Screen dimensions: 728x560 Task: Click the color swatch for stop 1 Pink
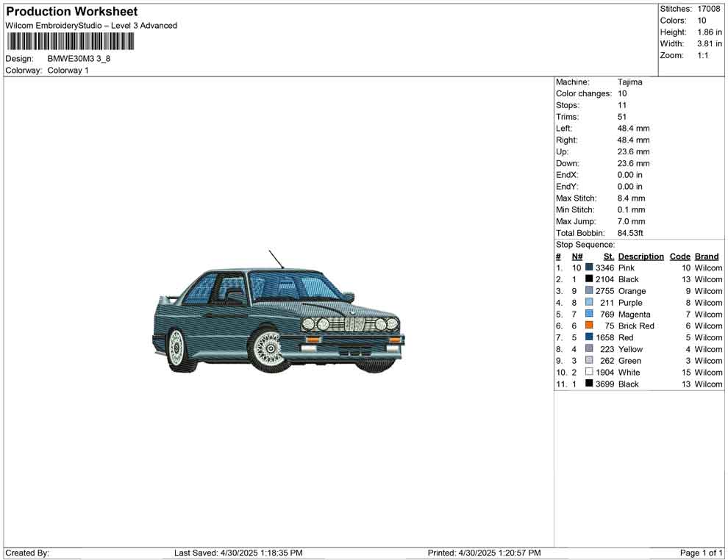coord(589,268)
